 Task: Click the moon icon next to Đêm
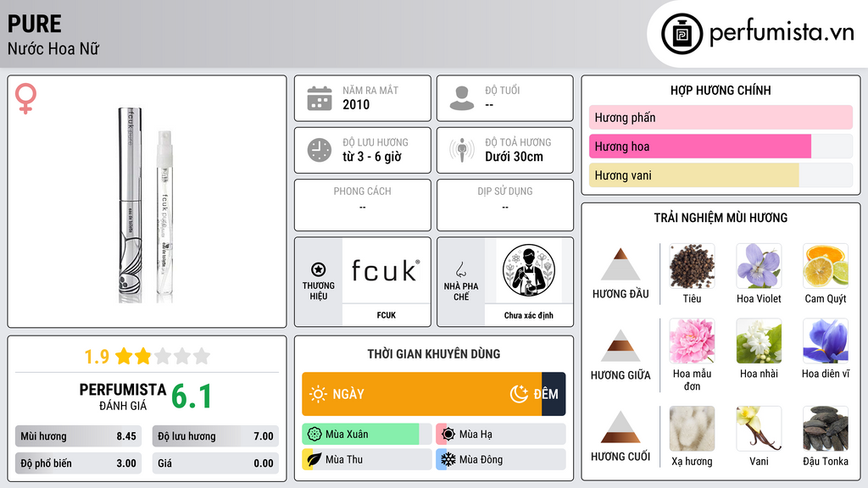pos(519,394)
